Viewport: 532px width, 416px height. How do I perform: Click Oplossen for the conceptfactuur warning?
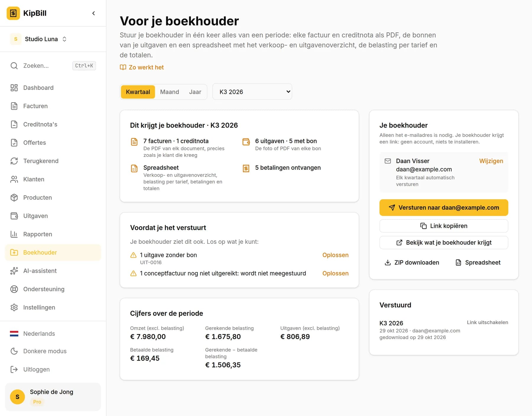coord(335,273)
